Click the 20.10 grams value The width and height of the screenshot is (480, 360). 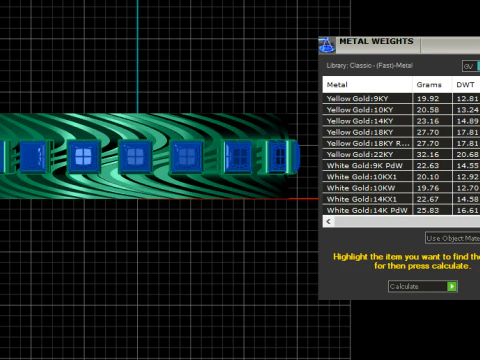pyautogui.click(x=428, y=177)
